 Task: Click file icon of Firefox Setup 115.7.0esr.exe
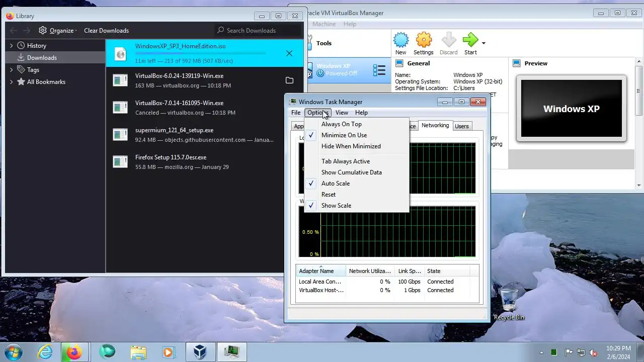[x=120, y=162]
